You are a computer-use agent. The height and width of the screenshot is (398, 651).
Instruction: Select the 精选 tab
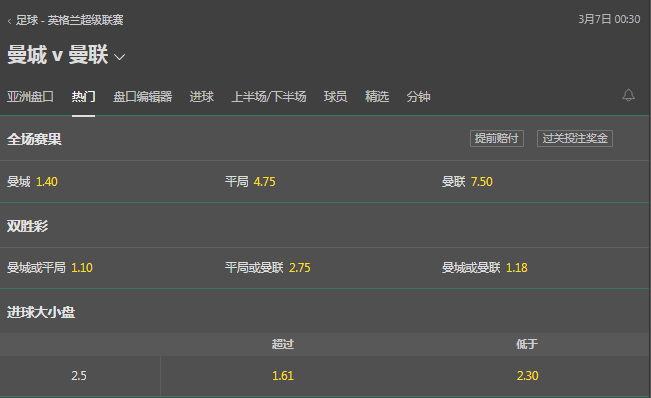(x=377, y=97)
